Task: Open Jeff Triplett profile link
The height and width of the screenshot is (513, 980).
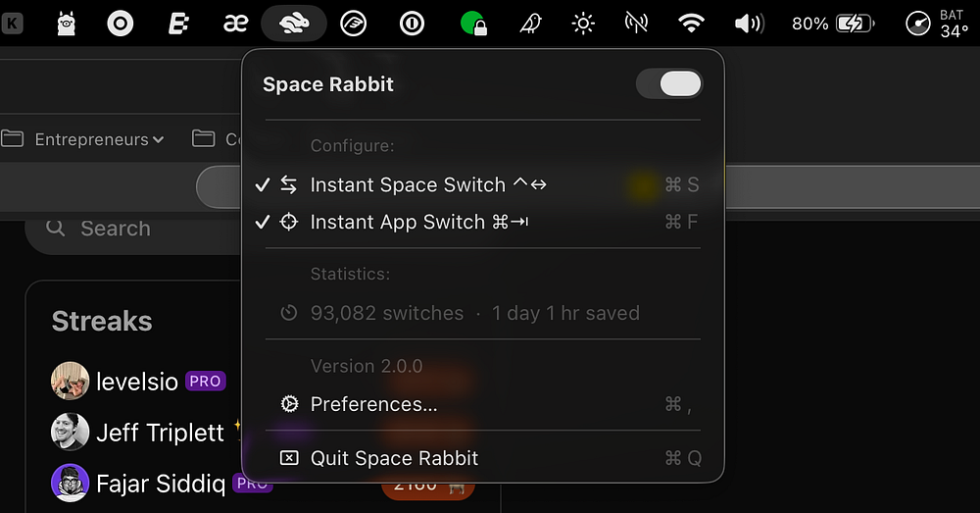Action: (x=160, y=433)
